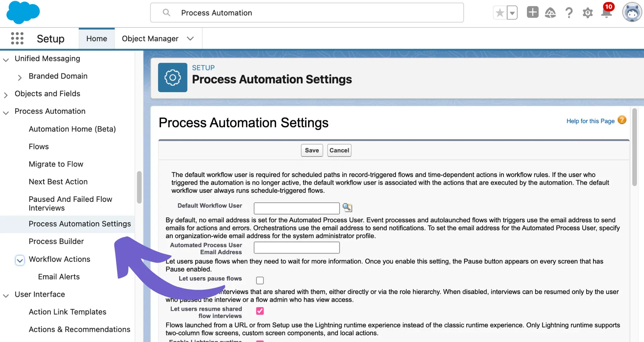The width and height of the screenshot is (644, 342).
Task: Click the Default Workflow User field
Action: click(297, 208)
